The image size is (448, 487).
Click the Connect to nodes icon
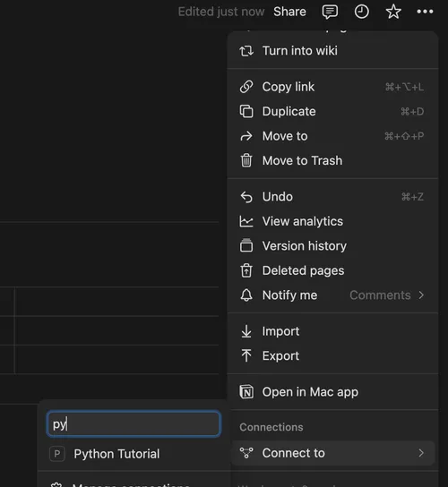[x=246, y=453]
